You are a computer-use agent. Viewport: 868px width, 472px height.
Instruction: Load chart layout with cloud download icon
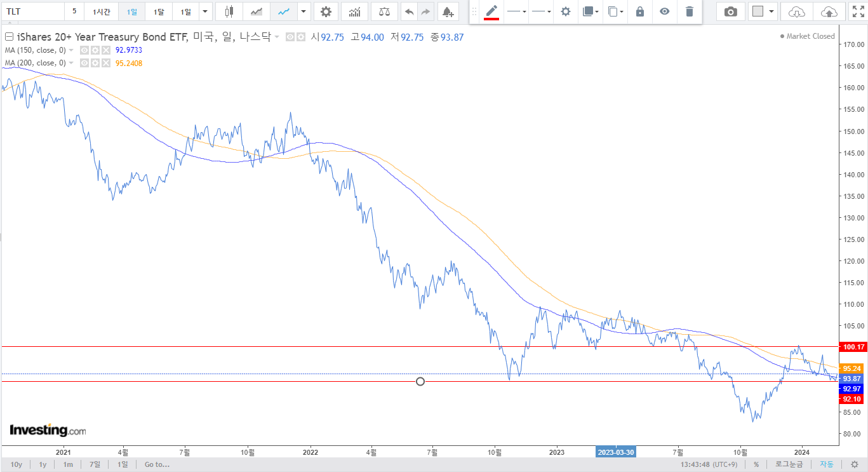[796, 11]
